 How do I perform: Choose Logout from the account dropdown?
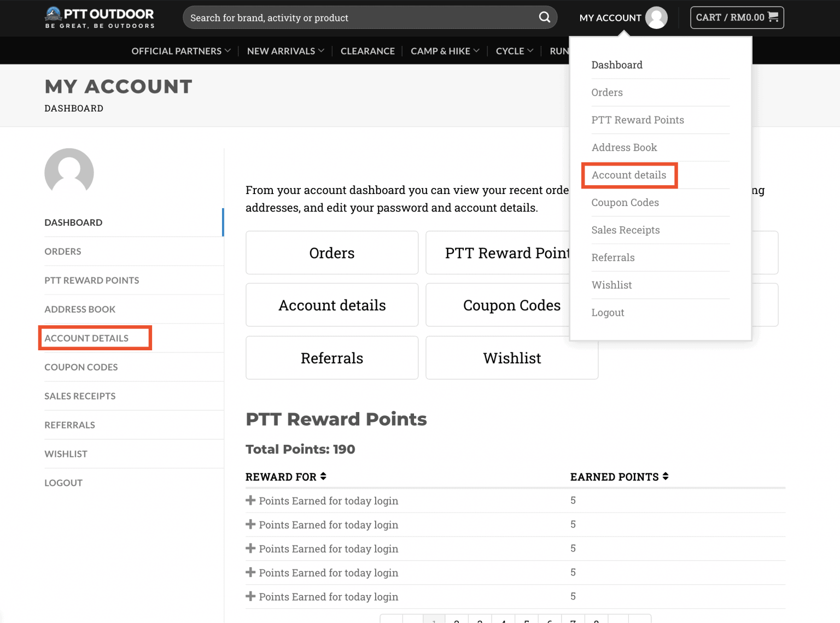click(608, 313)
